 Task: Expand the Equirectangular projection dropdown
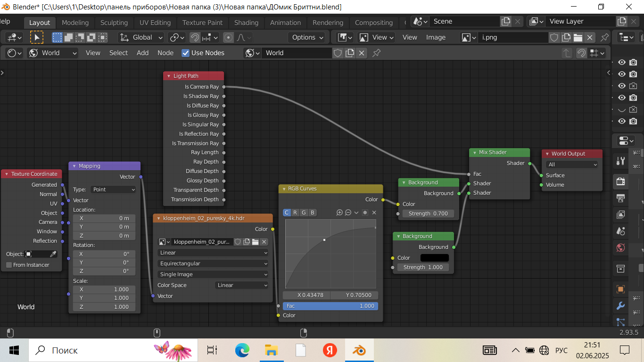click(x=213, y=263)
